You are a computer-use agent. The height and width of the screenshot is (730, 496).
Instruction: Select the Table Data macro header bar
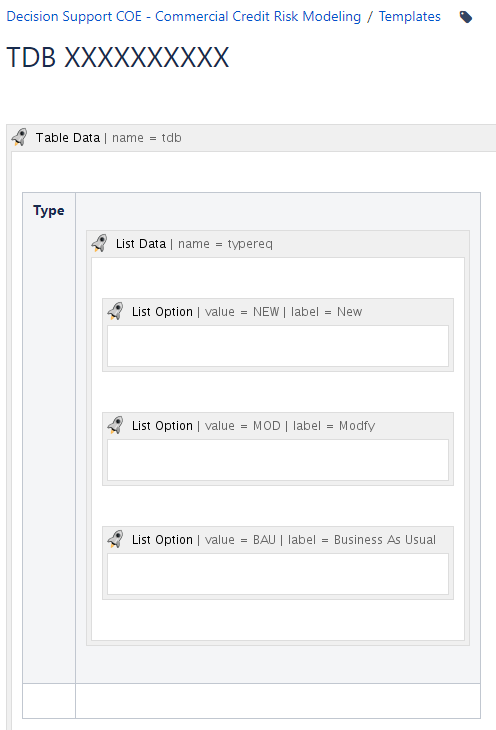(x=253, y=138)
